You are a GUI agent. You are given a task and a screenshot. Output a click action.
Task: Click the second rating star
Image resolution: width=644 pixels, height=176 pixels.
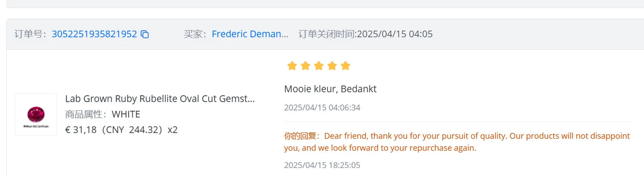tap(305, 66)
